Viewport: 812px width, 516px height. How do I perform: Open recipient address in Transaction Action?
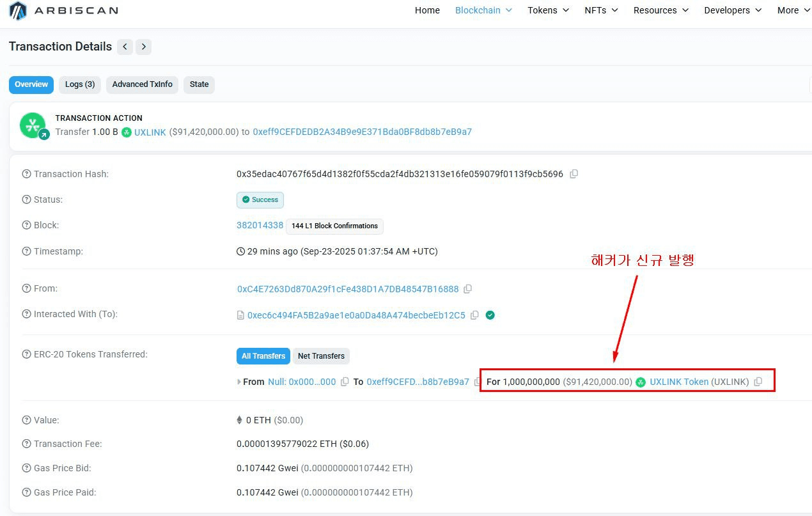(x=363, y=132)
